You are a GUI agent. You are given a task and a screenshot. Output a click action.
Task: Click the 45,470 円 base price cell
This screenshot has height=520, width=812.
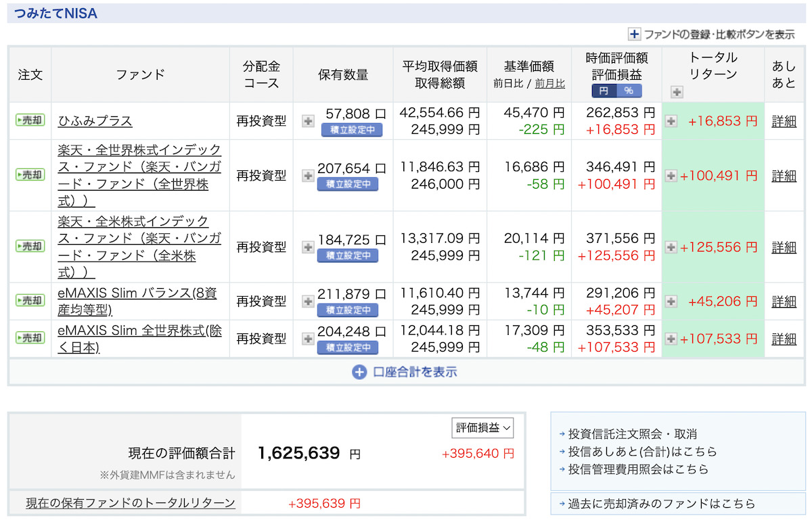click(533, 112)
